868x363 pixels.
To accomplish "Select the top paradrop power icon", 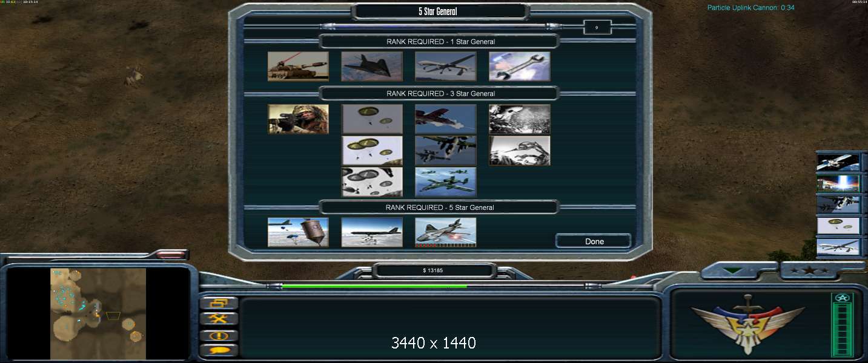I will point(372,119).
